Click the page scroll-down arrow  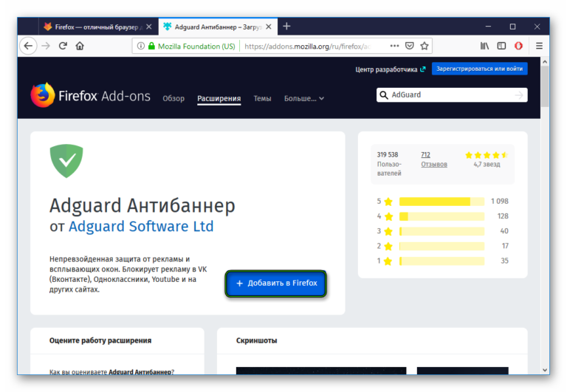pyautogui.click(x=545, y=370)
